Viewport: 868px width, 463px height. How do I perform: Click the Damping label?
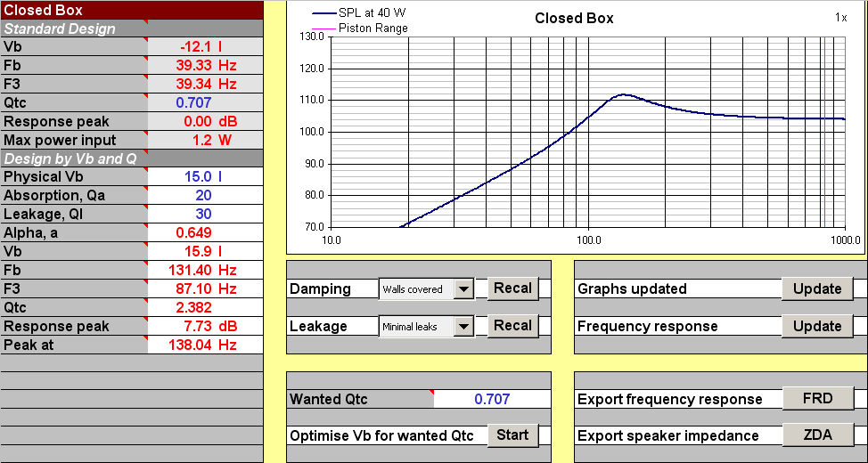click(x=321, y=288)
